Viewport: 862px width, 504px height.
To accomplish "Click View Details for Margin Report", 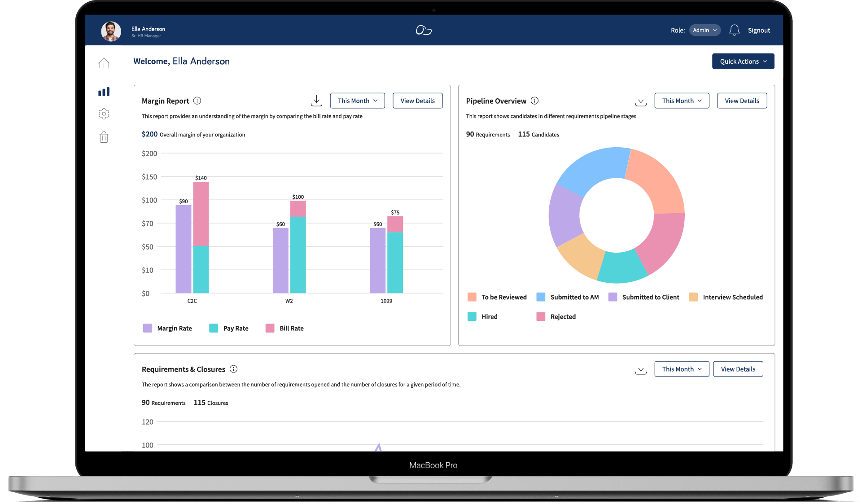I will coord(417,101).
